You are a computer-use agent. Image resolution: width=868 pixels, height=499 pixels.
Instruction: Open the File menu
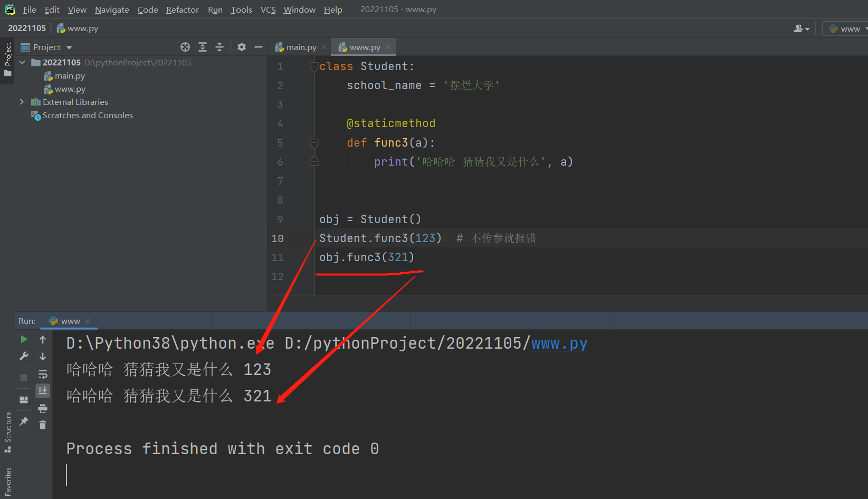point(30,9)
